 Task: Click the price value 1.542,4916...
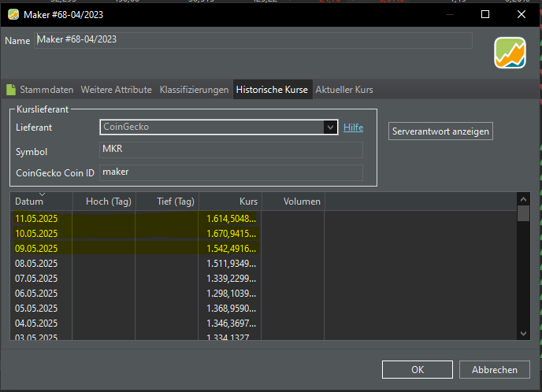pos(232,248)
